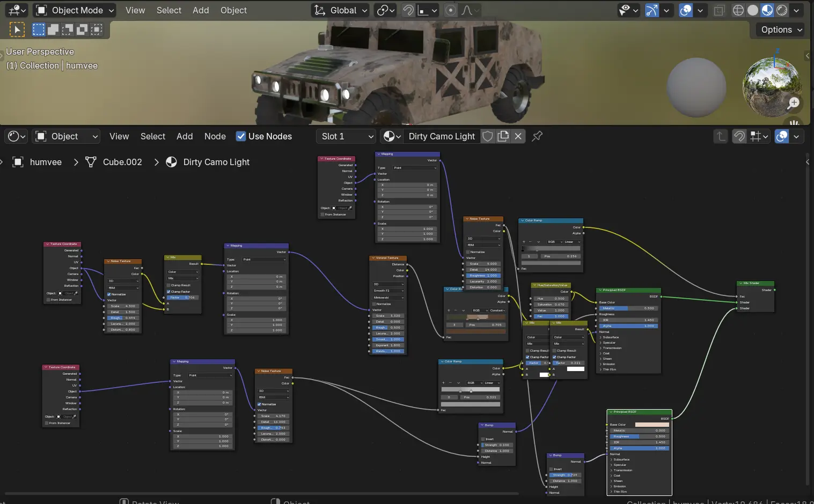Click the fake user shield icon
Viewport: 814px width, 504px height.
488,136
